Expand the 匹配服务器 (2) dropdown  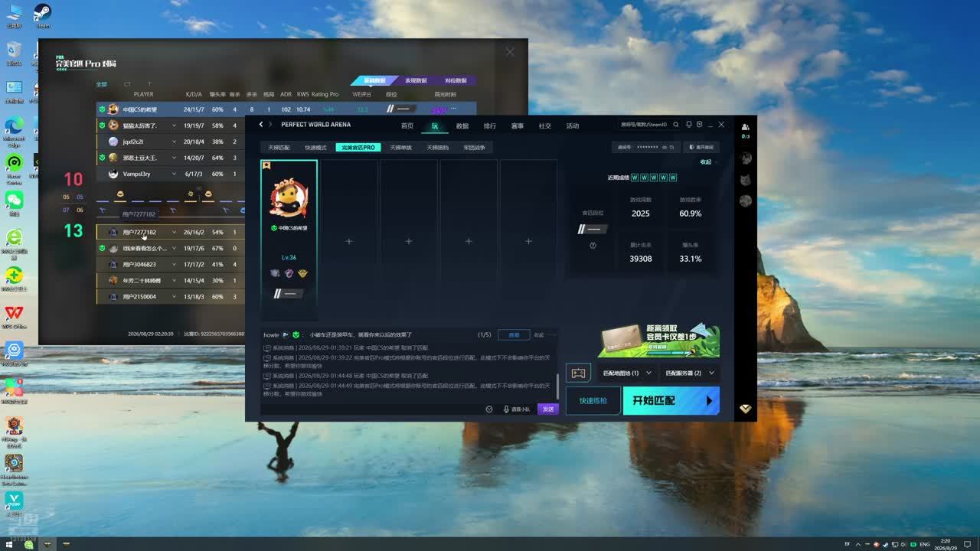(x=690, y=373)
